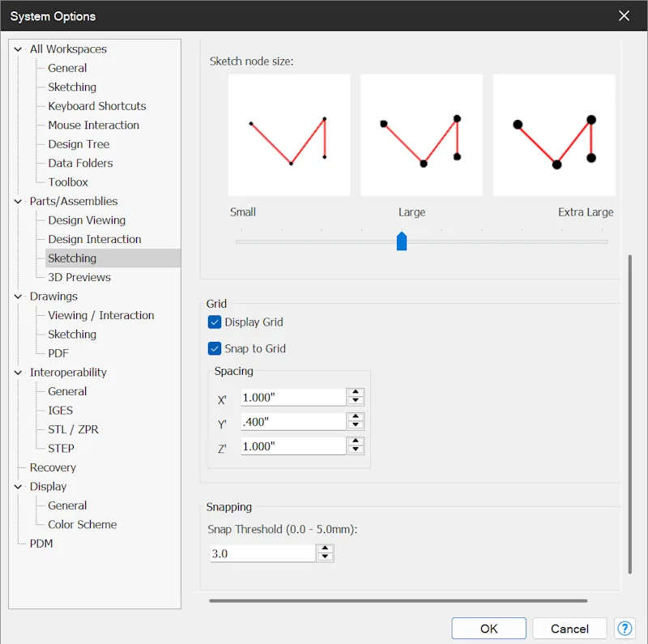Collapse the Interoperability tree group
The image size is (648, 644).
click(18, 373)
